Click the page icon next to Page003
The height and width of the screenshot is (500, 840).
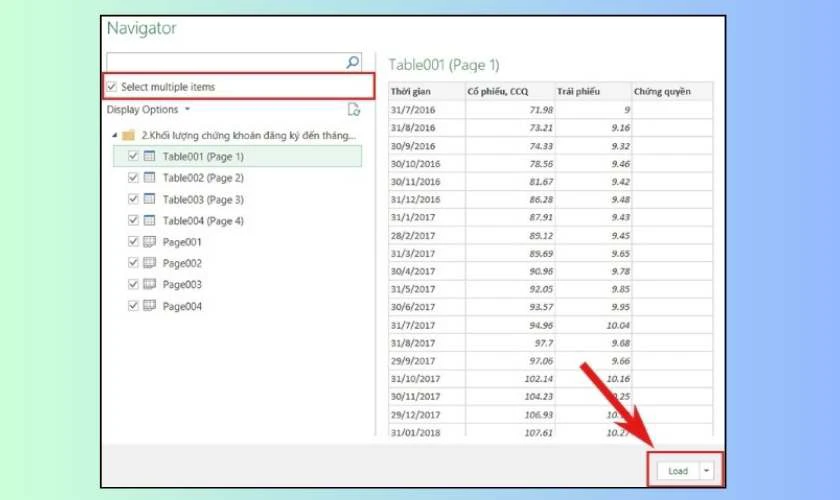[x=149, y=284]
